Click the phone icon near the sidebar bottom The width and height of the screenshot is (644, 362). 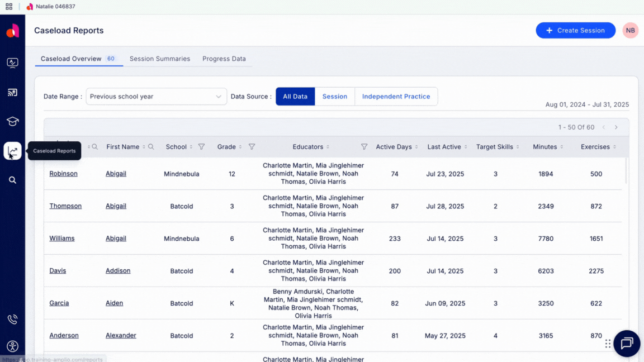[12, 319]
